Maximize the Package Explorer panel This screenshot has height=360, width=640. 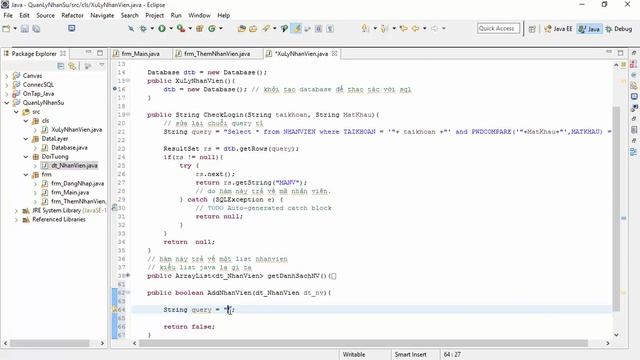[100, 53]
